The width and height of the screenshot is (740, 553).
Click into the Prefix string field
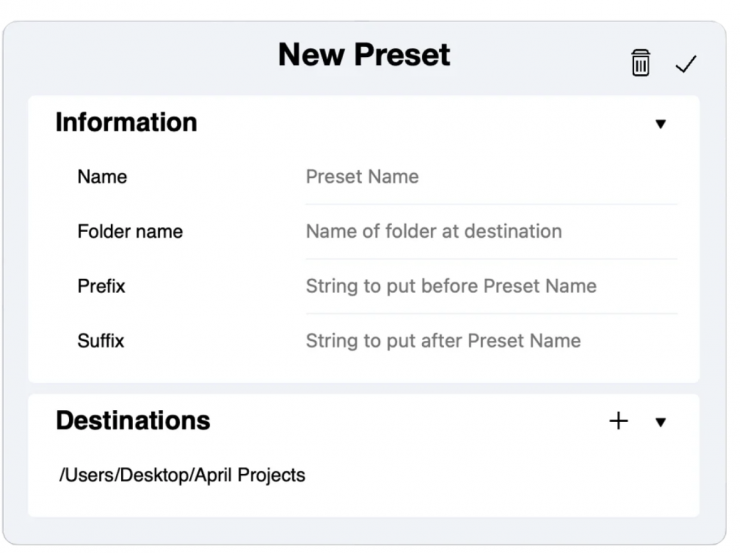[x=490, y=286]
